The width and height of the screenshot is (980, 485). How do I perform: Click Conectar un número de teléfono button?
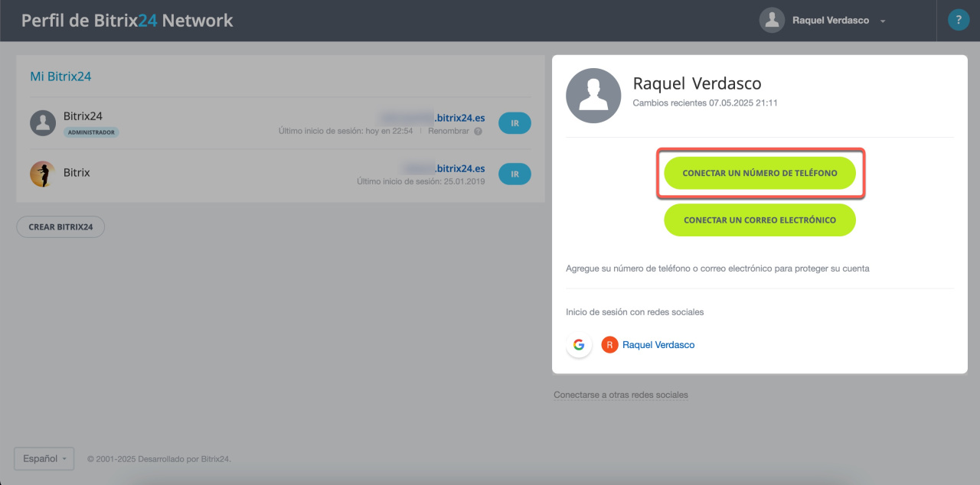(x=759, y=174)
